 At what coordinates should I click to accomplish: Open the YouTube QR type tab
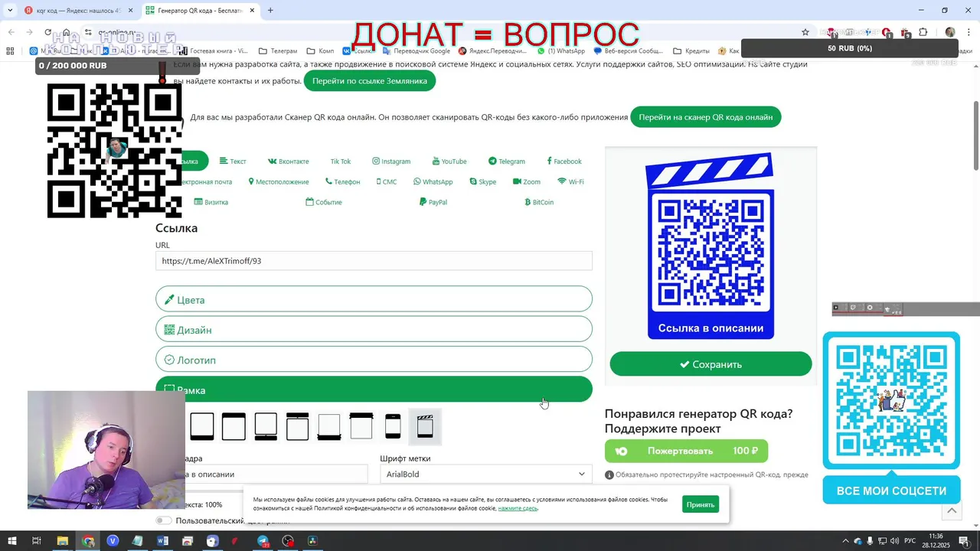449,161
